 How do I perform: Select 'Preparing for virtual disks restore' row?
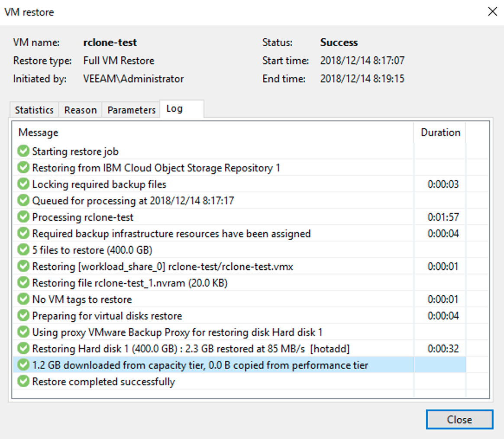click(x=239, y=316)
